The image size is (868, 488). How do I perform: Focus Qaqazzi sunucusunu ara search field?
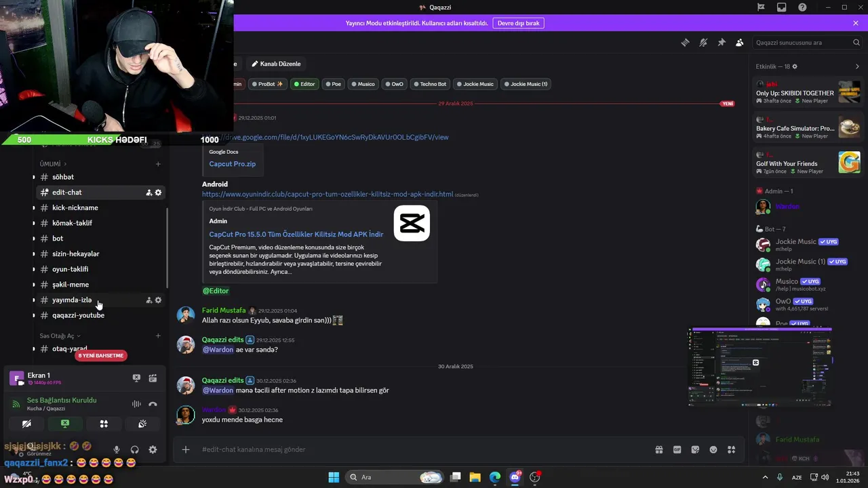(808, 42)
